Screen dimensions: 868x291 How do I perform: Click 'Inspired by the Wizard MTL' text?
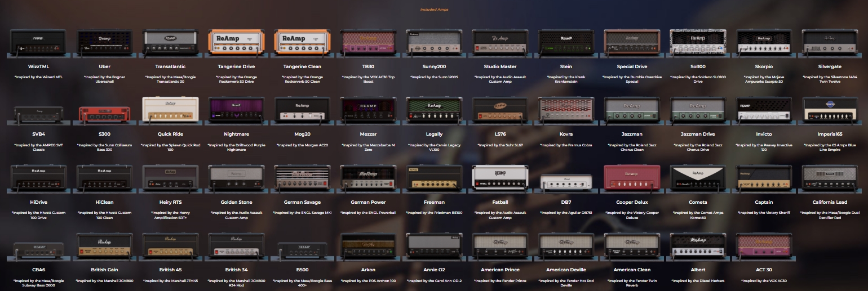[38, 77]
